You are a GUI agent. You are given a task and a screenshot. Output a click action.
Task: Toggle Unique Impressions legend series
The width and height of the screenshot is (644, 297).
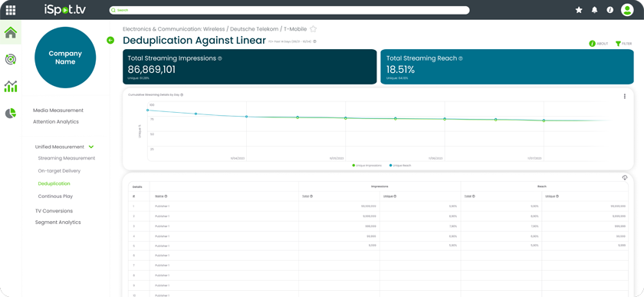366,165
